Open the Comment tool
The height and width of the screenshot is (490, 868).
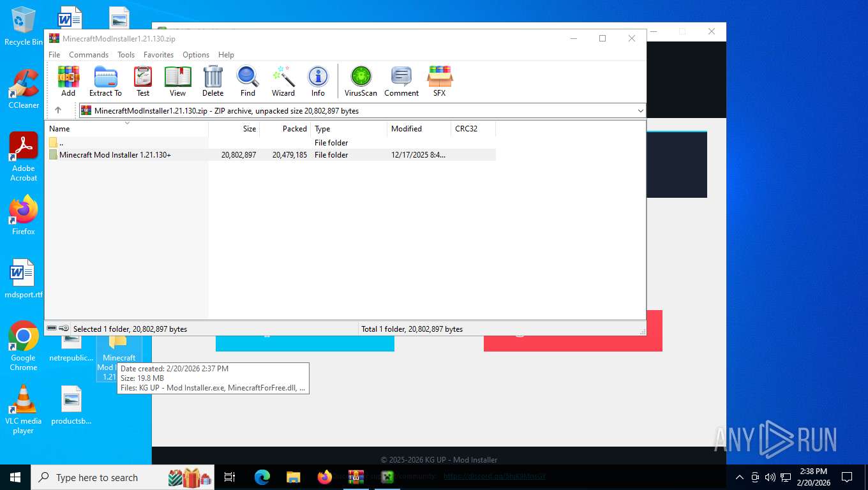pyautogui.click(x=401, y=81)
